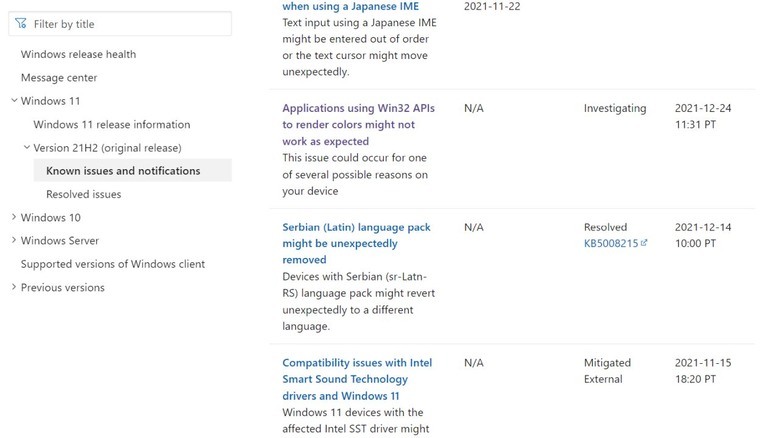The image size is (780, 438).
Task: Select the Windows Server sidebar item
Action: 60,240
